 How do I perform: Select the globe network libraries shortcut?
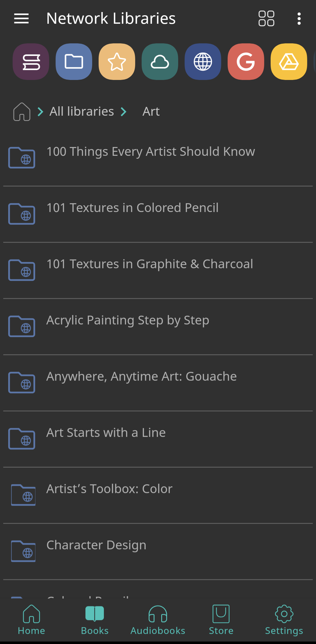point(203,62)
